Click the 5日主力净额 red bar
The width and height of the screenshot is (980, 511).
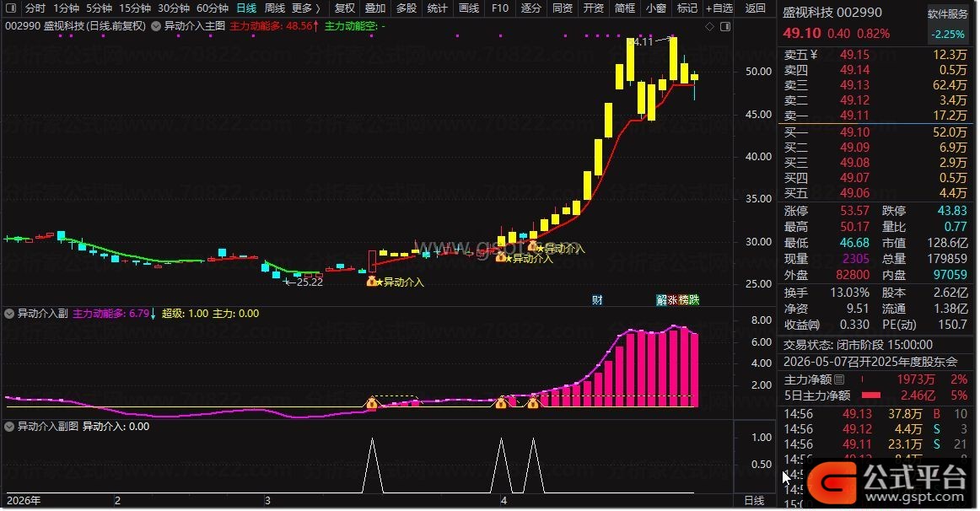pos(870,395)
